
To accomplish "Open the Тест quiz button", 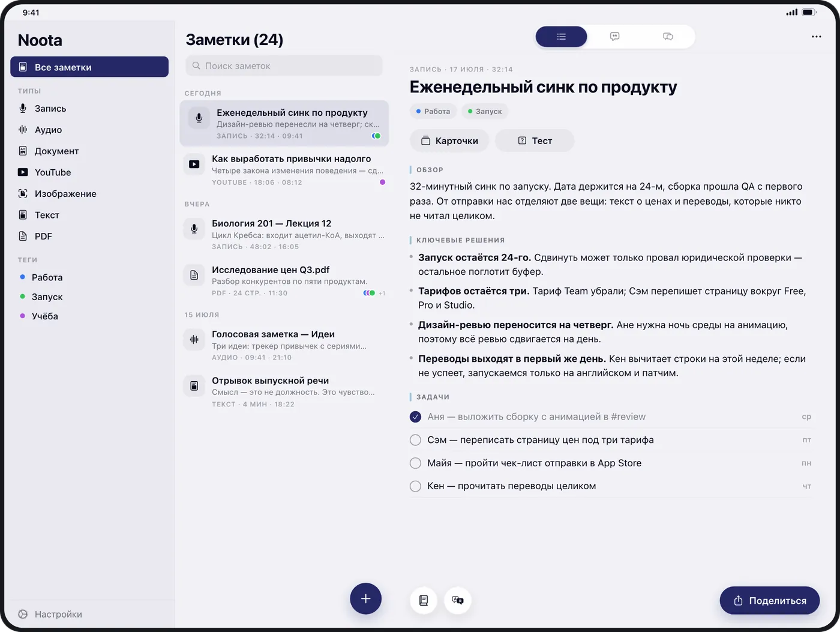I will click(x=535, y=140).
